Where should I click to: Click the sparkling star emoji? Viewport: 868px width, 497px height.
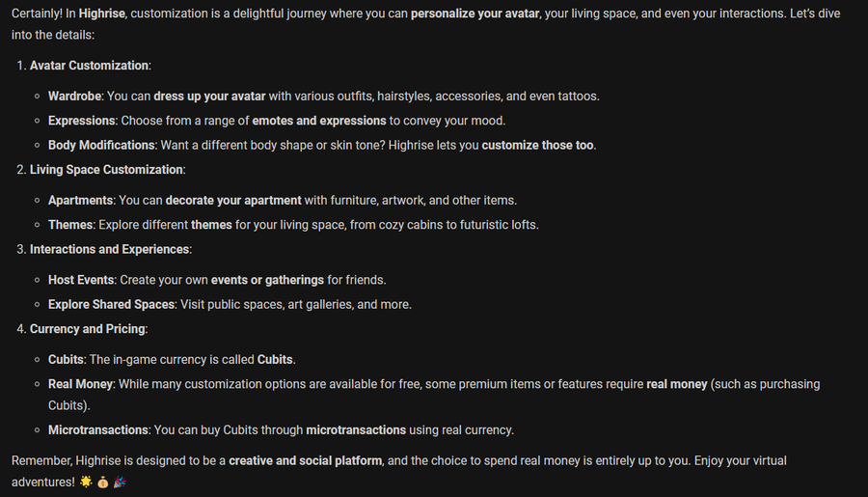click(x=85, y=481)
